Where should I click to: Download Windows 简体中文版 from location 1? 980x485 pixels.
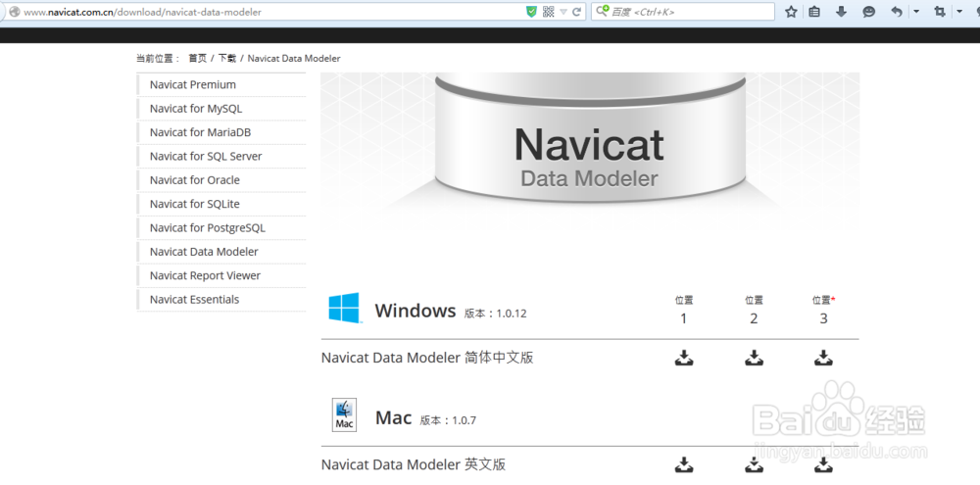click(684, 358)
